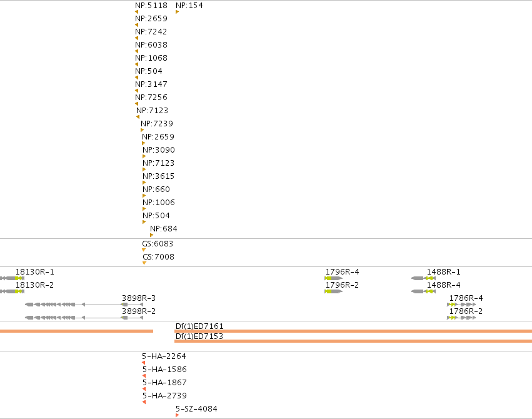This screenshot has width=532, height=419.
Task: Click the red arrow under 5-SZ-4084
Action: click(177, 415)
